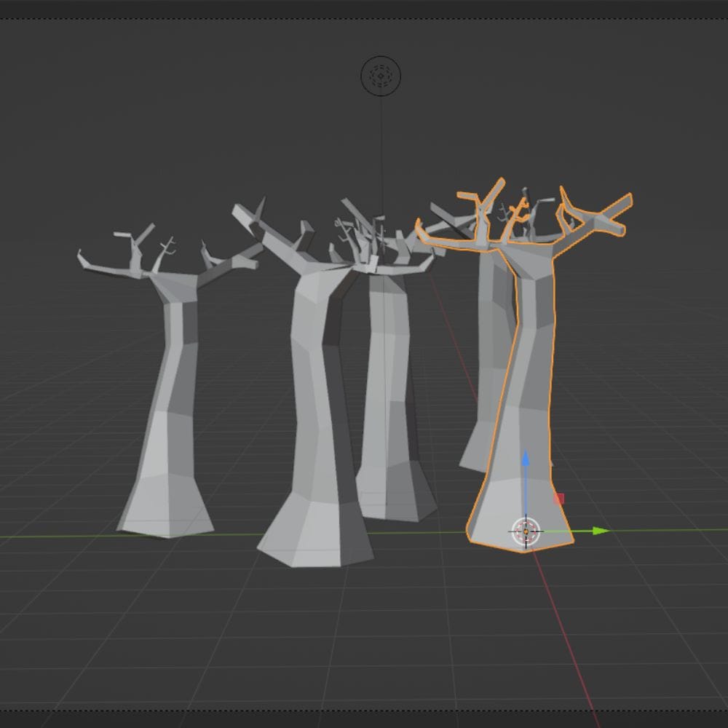This screenshot has width=728, height=728.
Task: Click the 3D cursor at selected tree's base
Action: pyautogui.click(x=526, y=531)
